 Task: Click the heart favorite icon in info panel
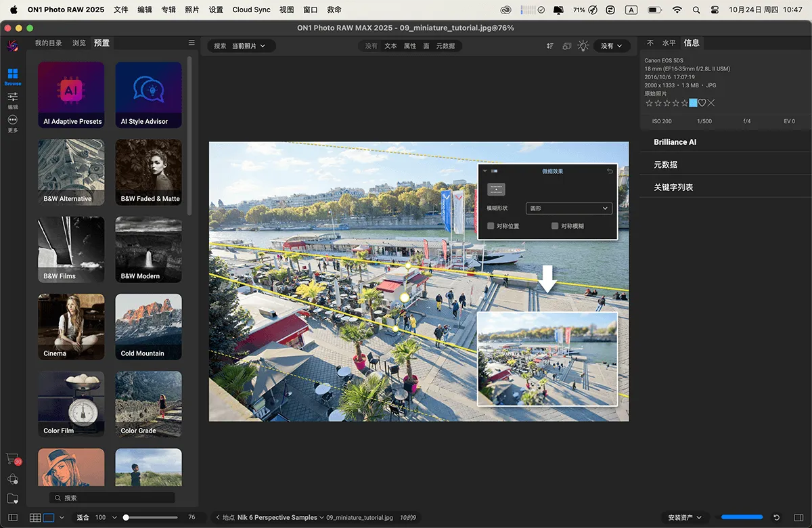[x=702, y=103]
